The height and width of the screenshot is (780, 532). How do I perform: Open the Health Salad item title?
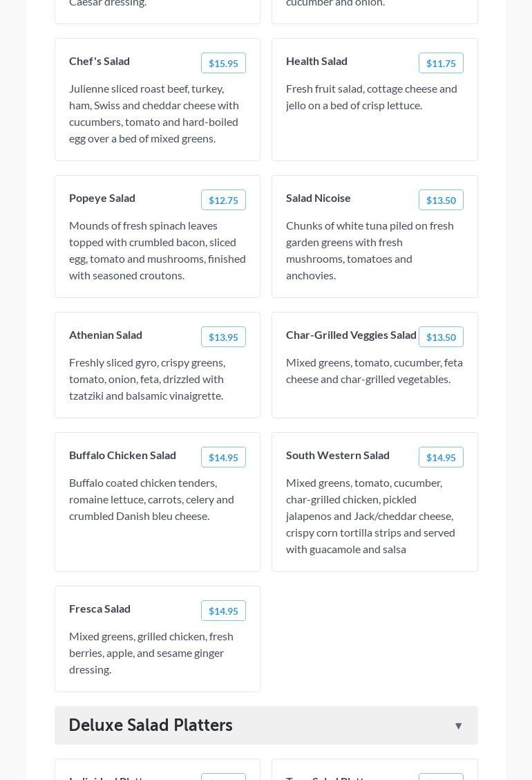coord(316,61)
